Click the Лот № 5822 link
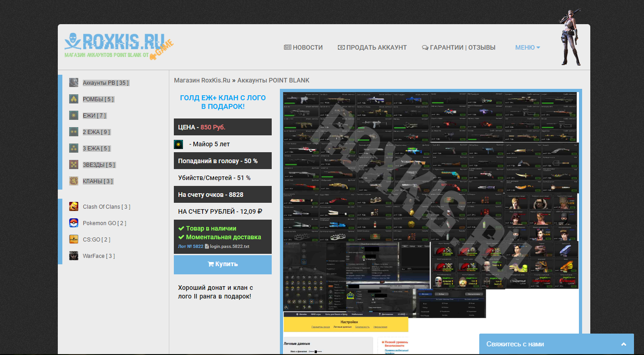 [191, 247]
